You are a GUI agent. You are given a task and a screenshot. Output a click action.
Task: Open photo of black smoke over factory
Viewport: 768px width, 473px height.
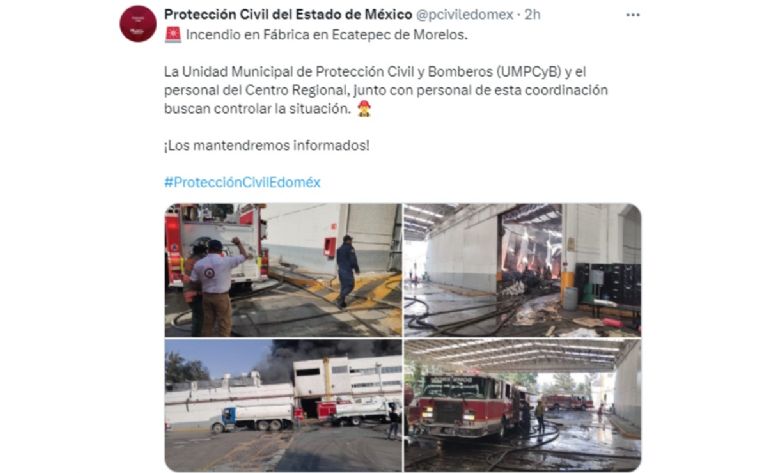click(283, 405)
